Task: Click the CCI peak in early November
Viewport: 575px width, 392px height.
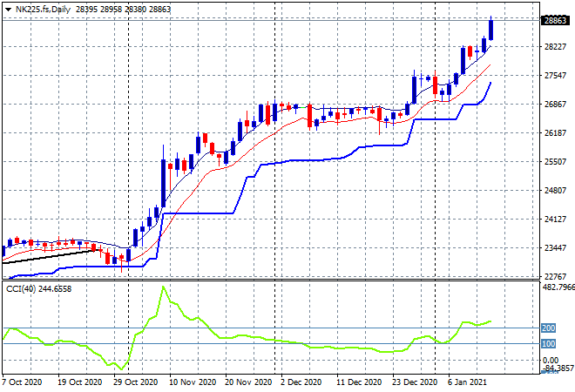Action: coord(164,287)
